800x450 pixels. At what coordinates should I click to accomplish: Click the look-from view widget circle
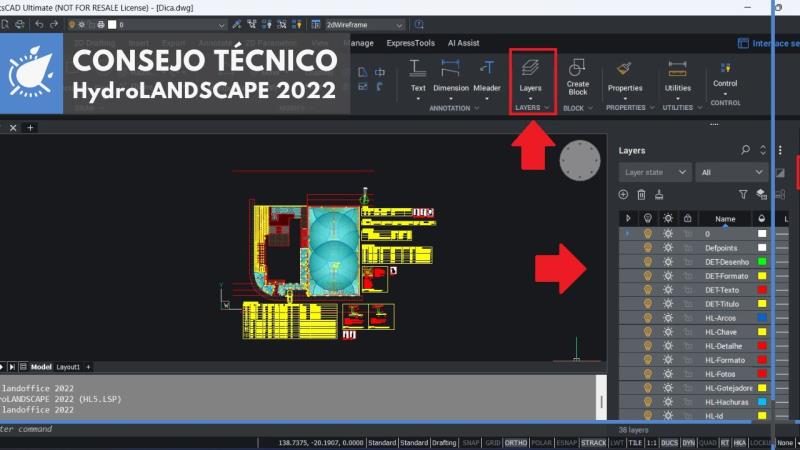[580, 160]
